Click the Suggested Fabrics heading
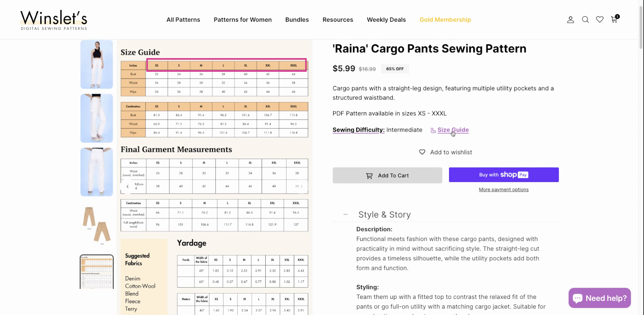The image size is (644, 315). 137,259
